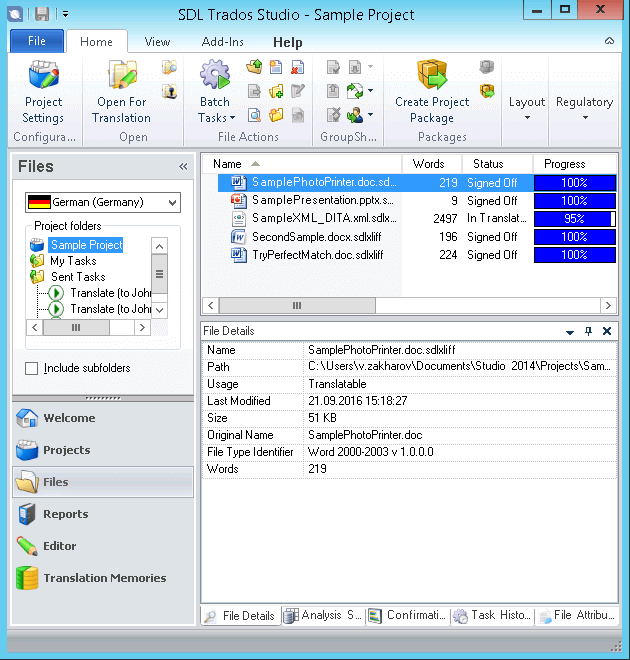Click the new folder star icon

click(x=276, y=115)
